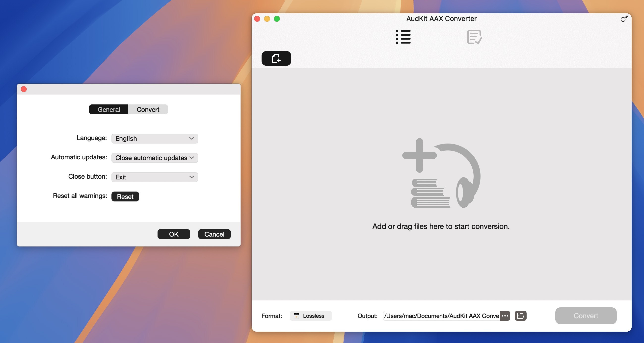This screenshot has height=343, width=644.
Task: Click the Lossless format selector
Action: click(x=311, y=316)
